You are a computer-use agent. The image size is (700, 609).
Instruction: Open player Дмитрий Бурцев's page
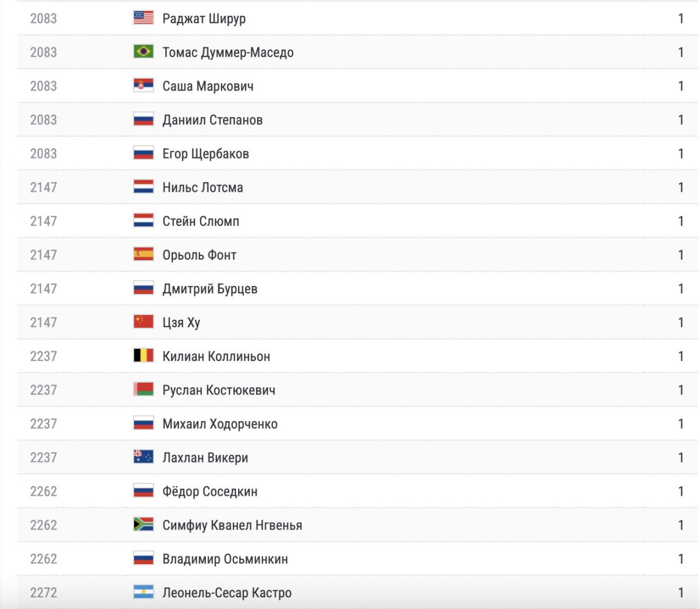coord(210,289)
